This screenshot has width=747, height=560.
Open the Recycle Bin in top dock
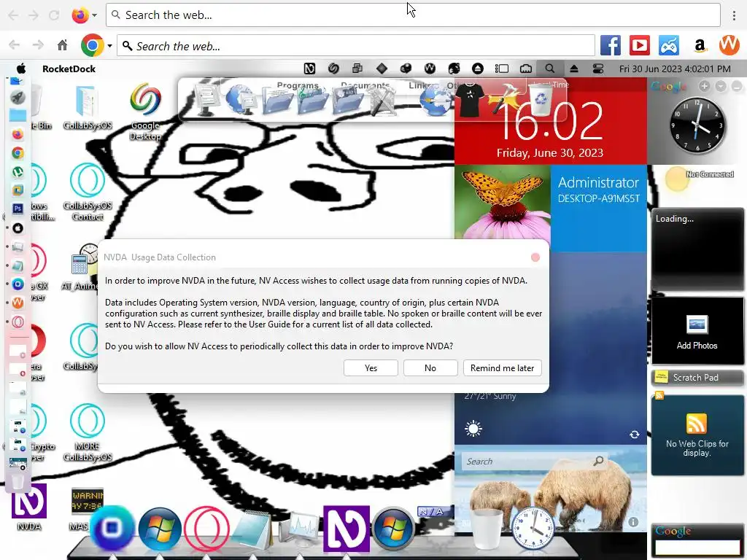(x=541, y=98)
